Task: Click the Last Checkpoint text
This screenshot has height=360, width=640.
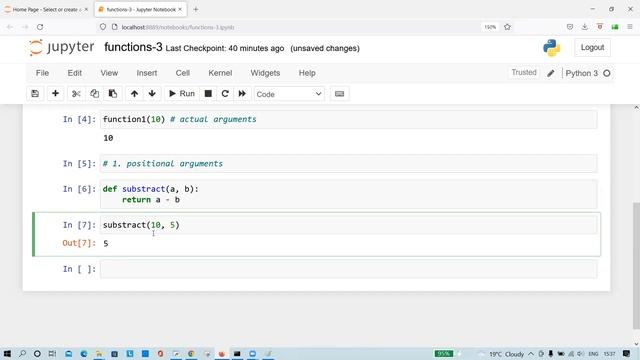Action: coord(224,48)
